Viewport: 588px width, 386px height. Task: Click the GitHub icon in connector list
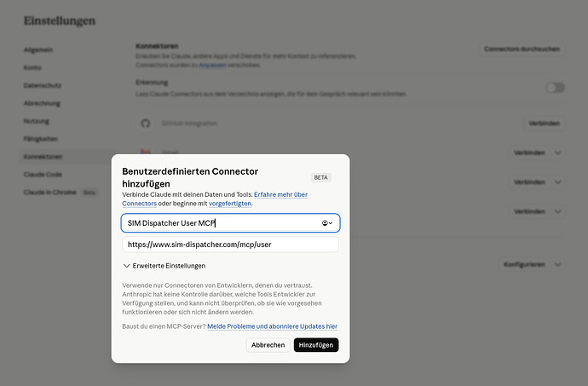pos(146,123)
